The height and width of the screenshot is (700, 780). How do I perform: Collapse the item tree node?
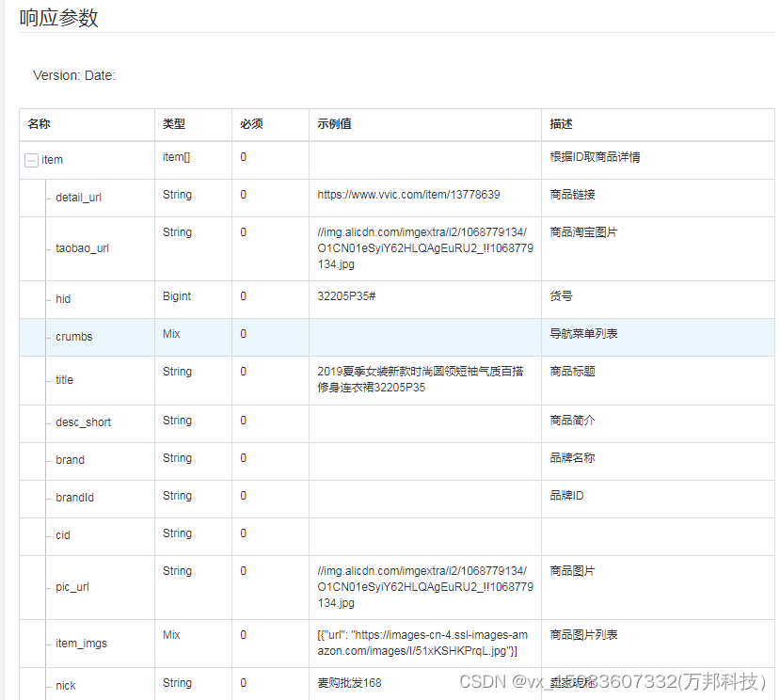point(31,160)
